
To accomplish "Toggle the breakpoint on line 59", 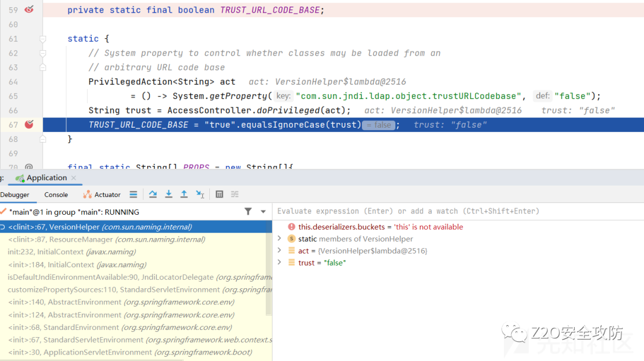I will point(29,10).
